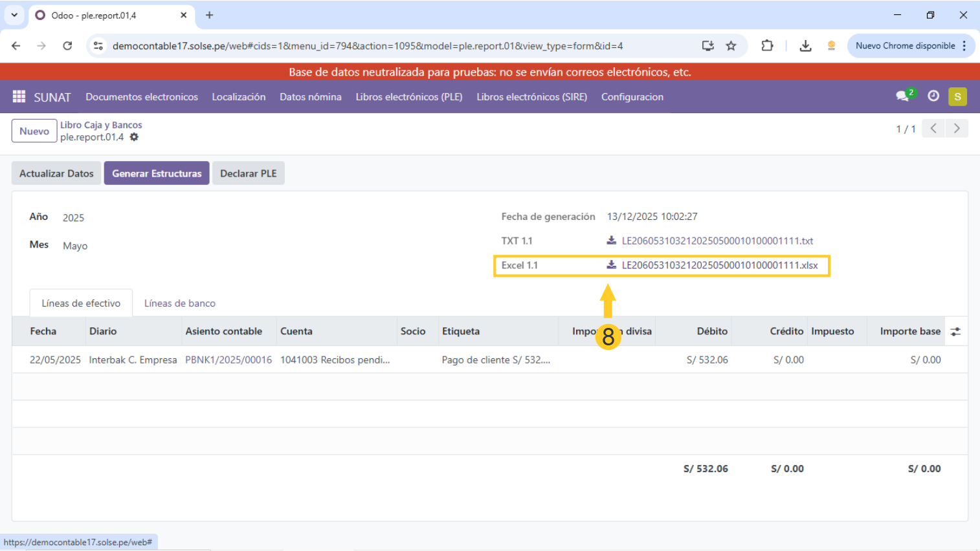
Task: Click the Generar Estructuras button
Action: point(157,173)
